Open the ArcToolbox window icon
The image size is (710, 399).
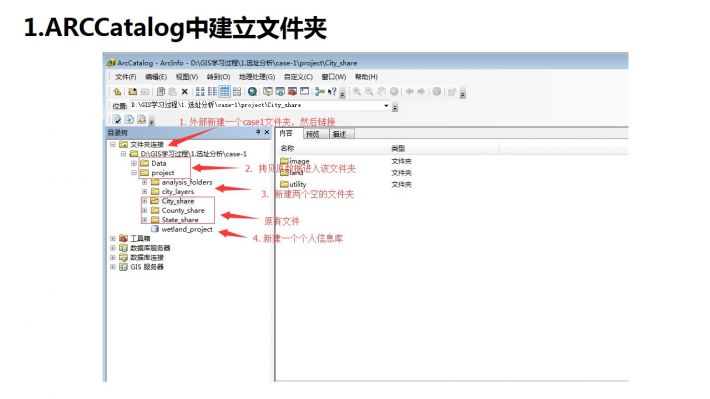click(x=292, y=91)
